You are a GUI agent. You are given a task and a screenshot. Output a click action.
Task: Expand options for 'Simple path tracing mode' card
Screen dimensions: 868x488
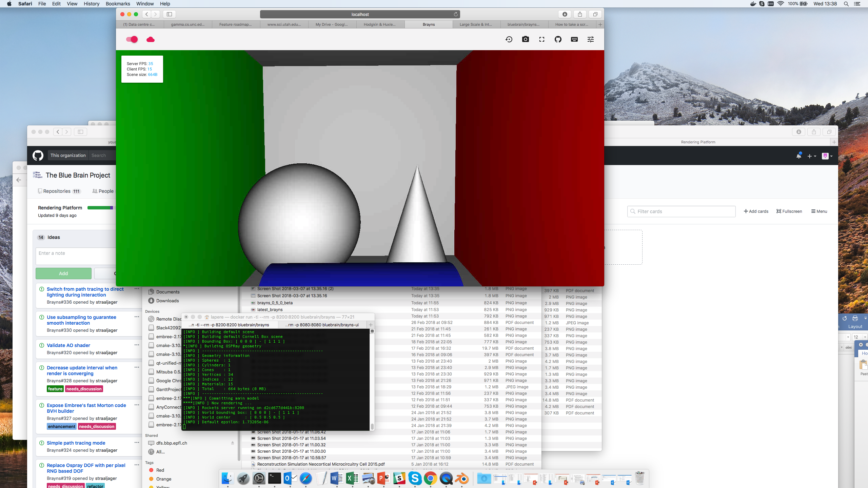click(x=137, y=443)
